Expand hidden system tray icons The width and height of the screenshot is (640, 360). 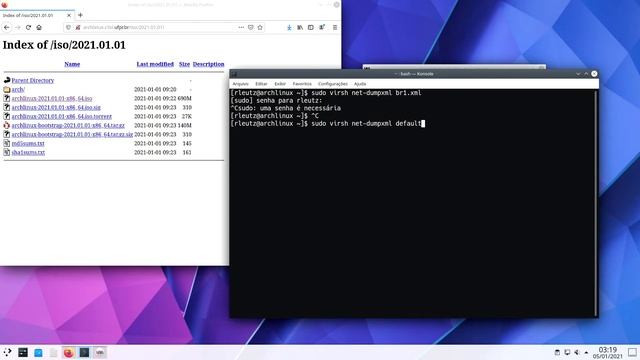587,352
